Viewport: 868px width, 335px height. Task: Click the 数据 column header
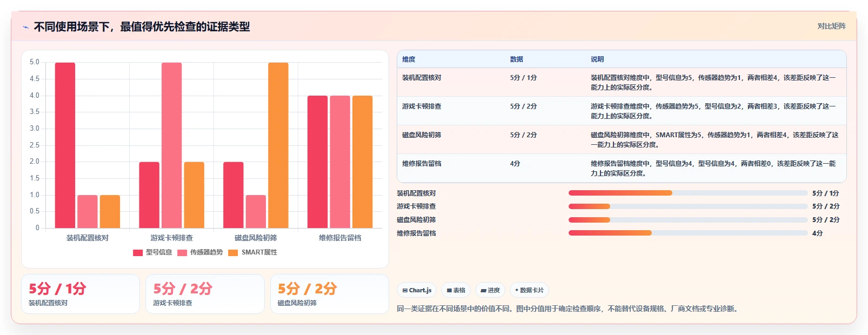tap(517, 59)
